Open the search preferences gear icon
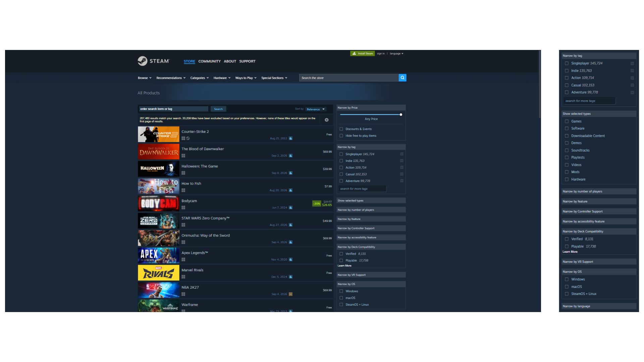644x362 pixels. click(327, 120)
